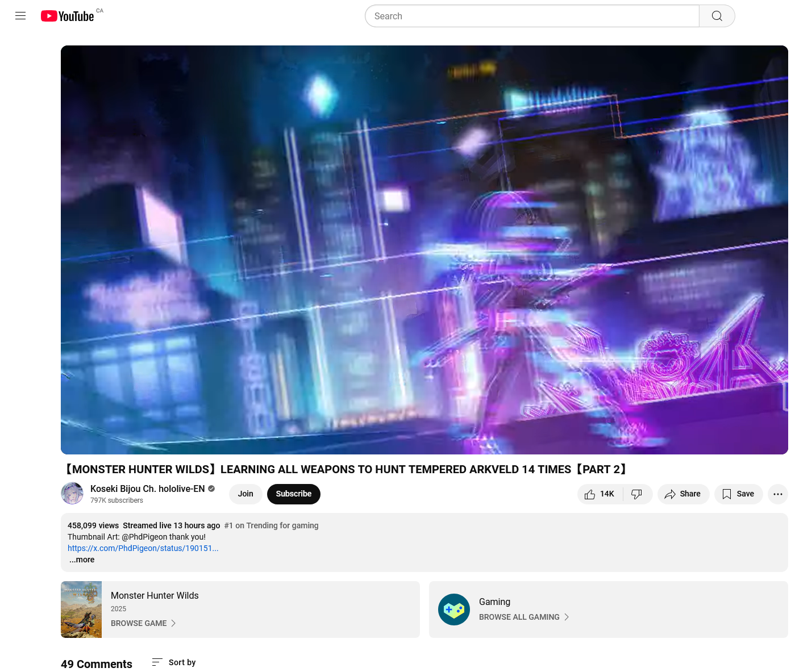The width and height of the screenshot is (795, 672).
Task: Click Koseki Bijou channel avatar
Action: [72, 493]
